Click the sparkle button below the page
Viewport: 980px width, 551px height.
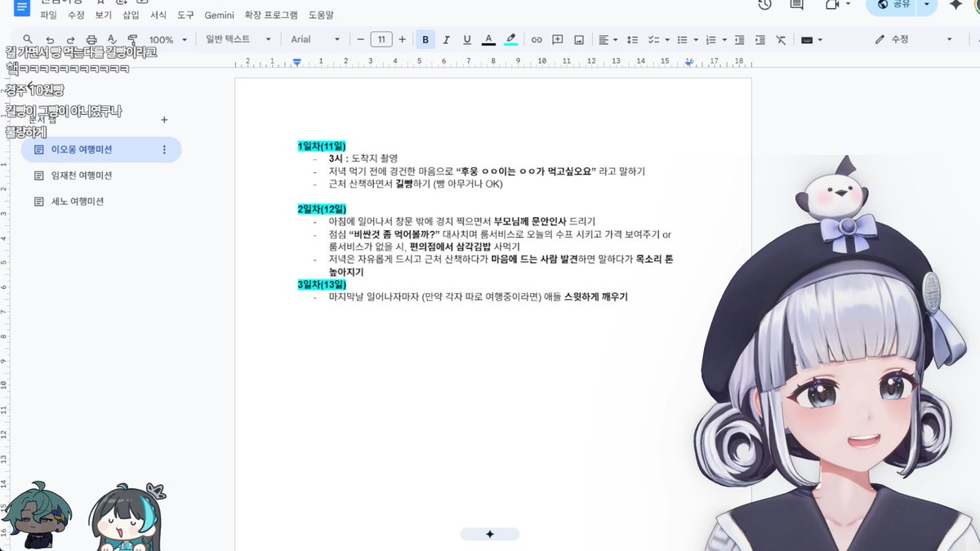490,534
